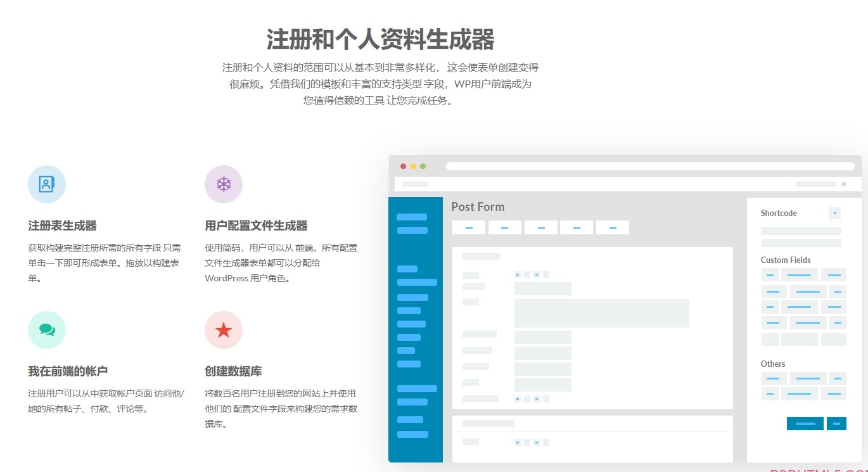Click the yellow traffic-light color dot

coord(412,166)
